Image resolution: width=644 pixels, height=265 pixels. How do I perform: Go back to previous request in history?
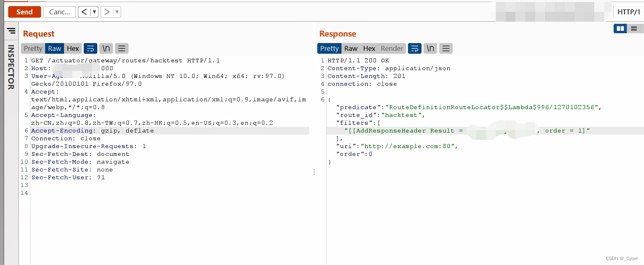pyautogui.click(x=84, y=12)
